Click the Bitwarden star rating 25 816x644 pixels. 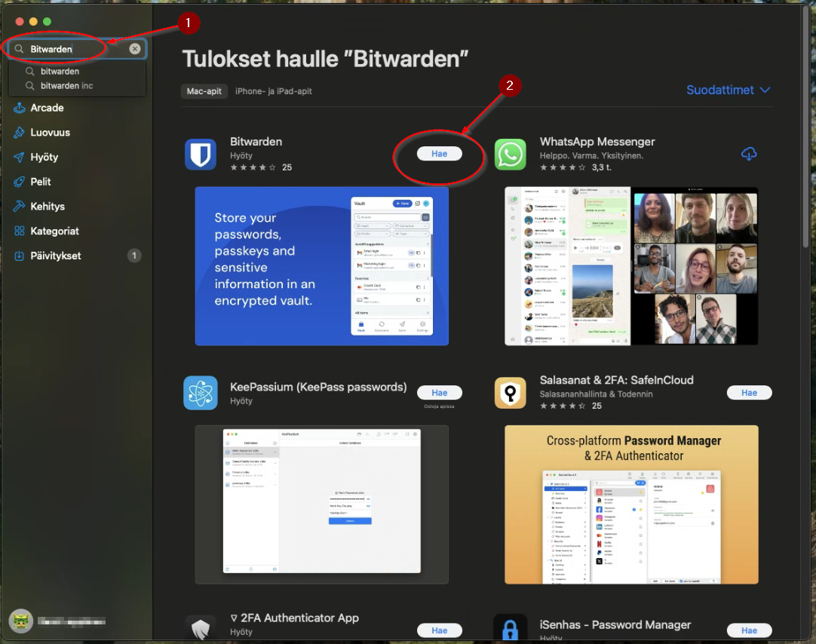point(261,167)
